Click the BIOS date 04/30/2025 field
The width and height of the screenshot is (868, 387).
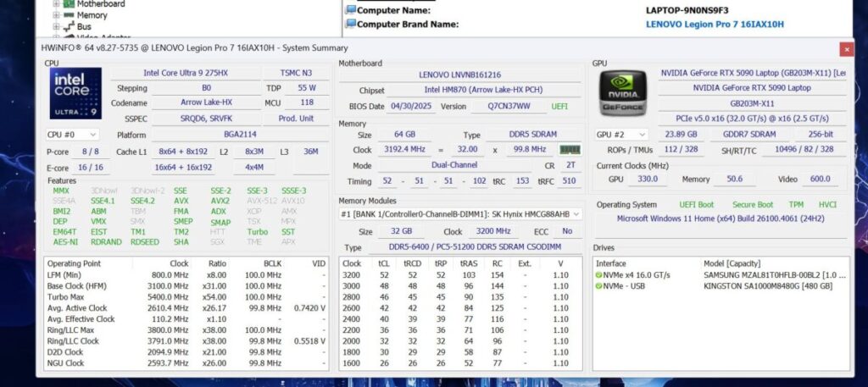pos(411,106)
